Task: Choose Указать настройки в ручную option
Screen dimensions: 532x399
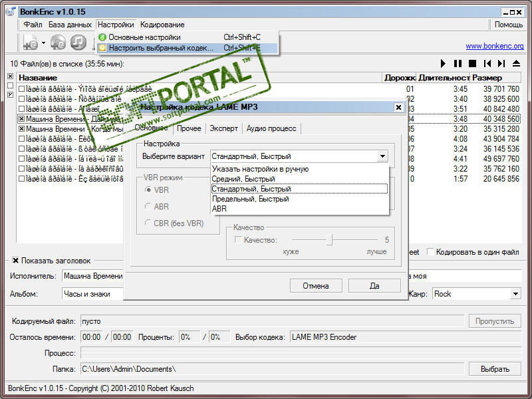Action: tap(299, 169)
